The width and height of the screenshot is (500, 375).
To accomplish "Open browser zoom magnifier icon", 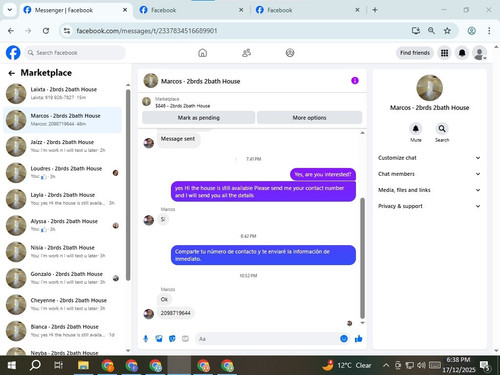I will click(x=431, y=31).
